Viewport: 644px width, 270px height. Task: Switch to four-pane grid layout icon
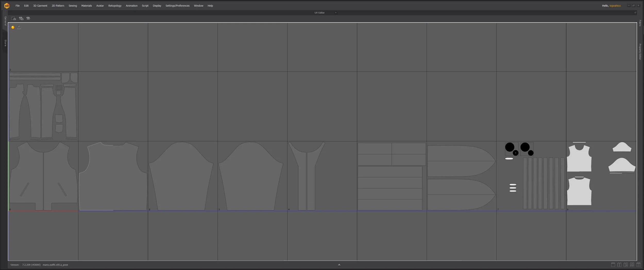tap(632, 265)
